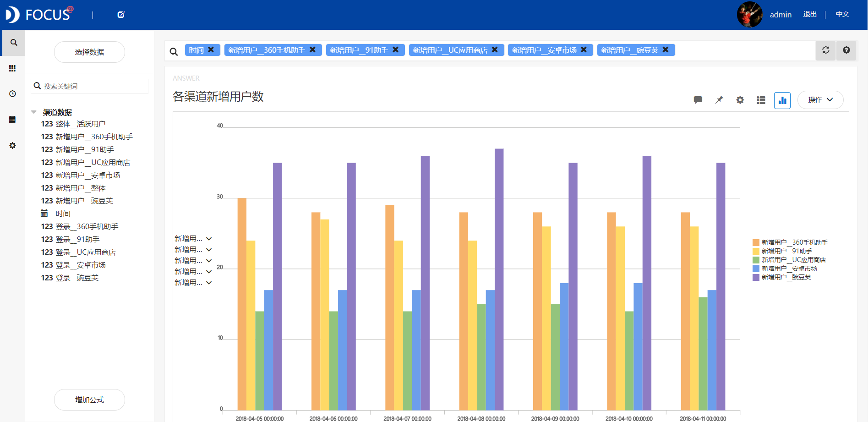This screenshot has height=422, width=868.
Task: Open chart settings gear icon
Action: 740,100
